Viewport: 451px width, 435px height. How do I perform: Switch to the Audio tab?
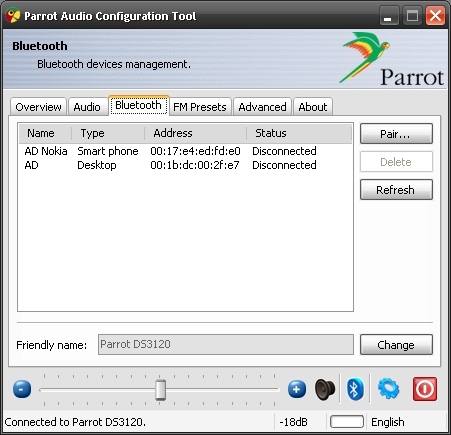pyautogui.click(x=87, y=107)
